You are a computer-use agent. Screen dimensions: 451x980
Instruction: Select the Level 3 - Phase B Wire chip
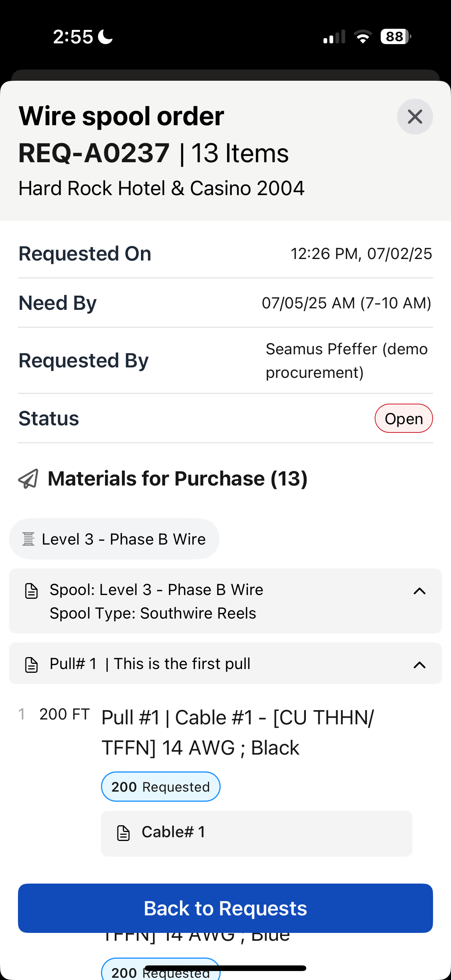point(114,539)
